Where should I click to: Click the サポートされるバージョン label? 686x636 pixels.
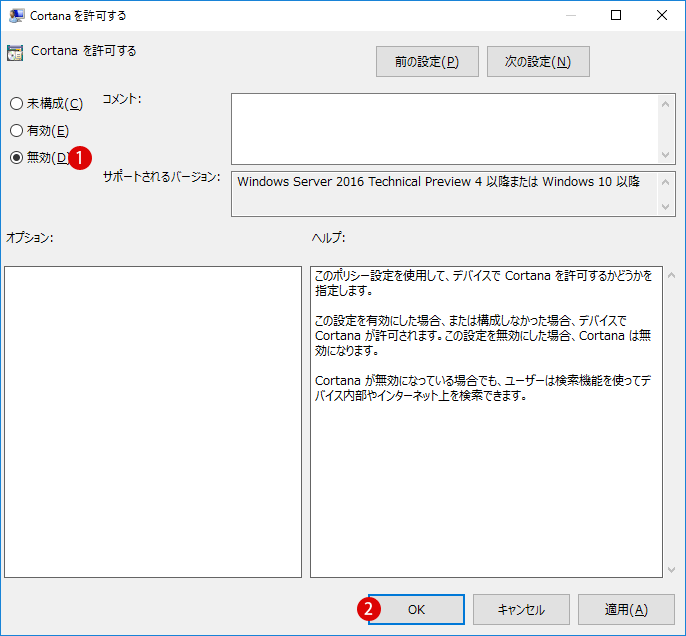[x=161, y=177]
